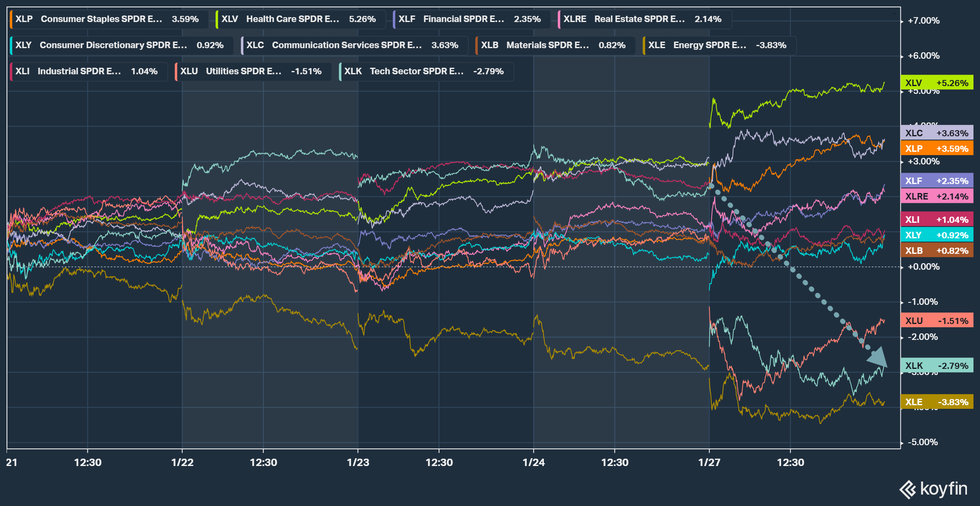Click the cyan color bar beside XLY
The width and height of the screenshot is (980, 506).
[x=11, y=45]
